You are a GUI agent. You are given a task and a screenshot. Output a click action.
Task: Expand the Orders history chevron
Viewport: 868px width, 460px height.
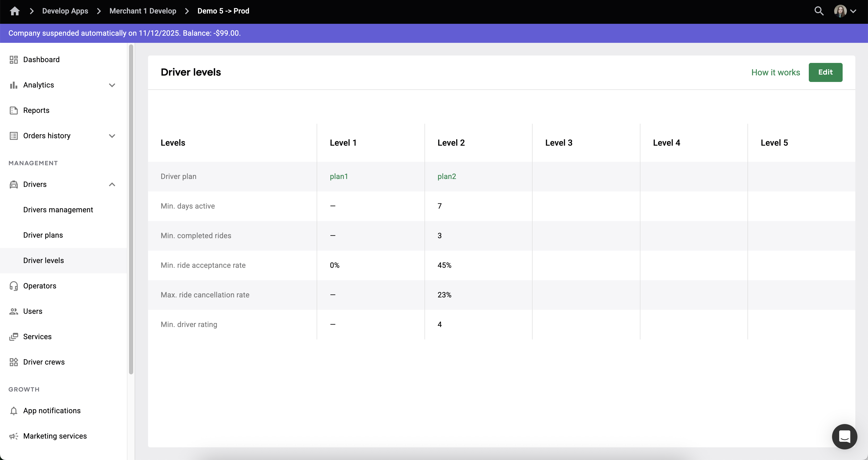point(112,136)
